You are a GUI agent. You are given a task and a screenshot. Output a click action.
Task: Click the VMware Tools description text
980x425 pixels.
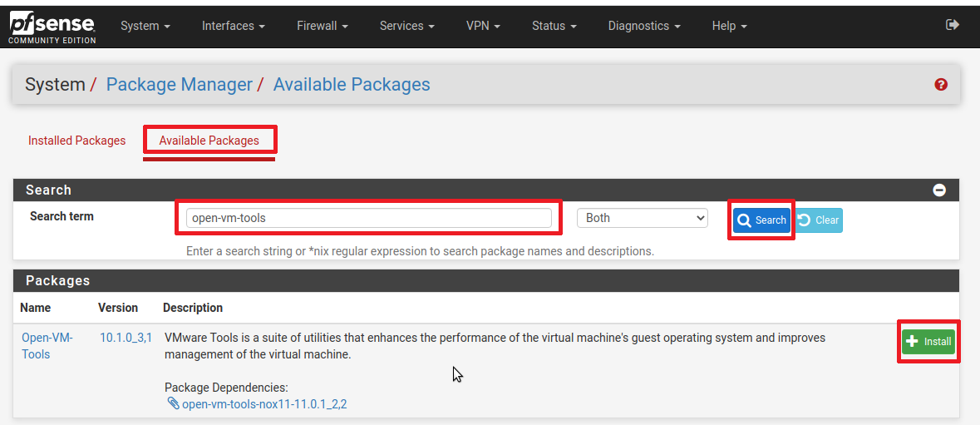click(x=495, y=346)
